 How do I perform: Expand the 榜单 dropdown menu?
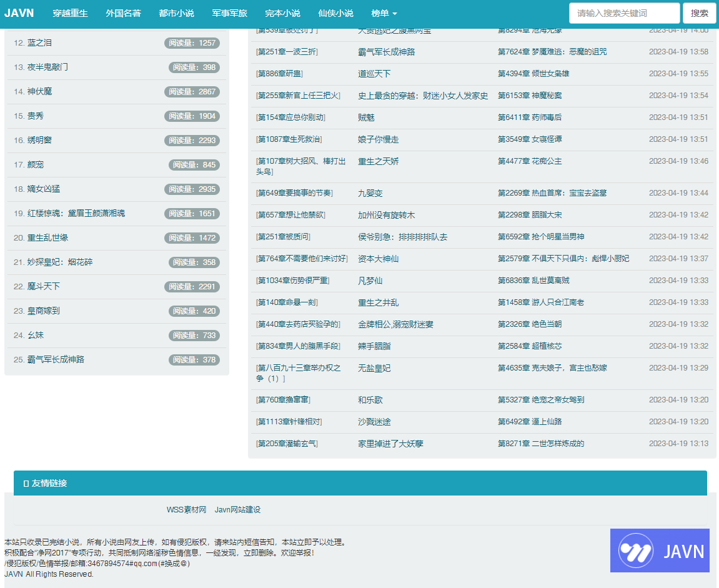pos(384,13)
